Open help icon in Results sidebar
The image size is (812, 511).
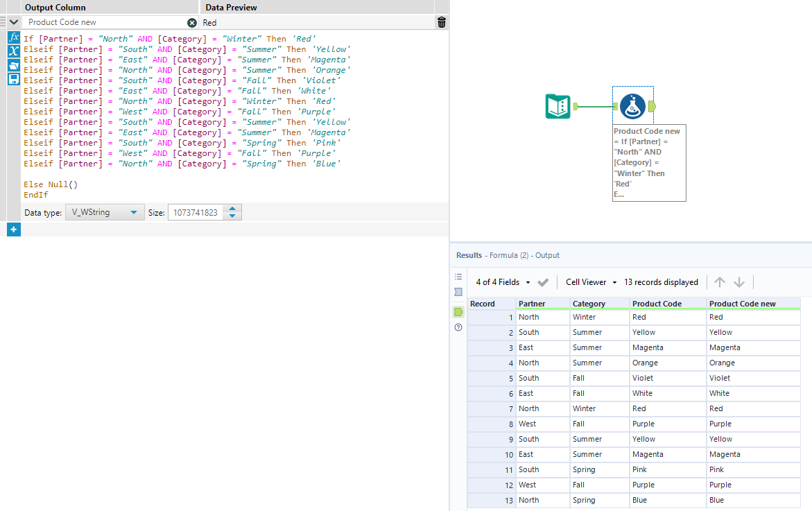click(x=458, y=327)
